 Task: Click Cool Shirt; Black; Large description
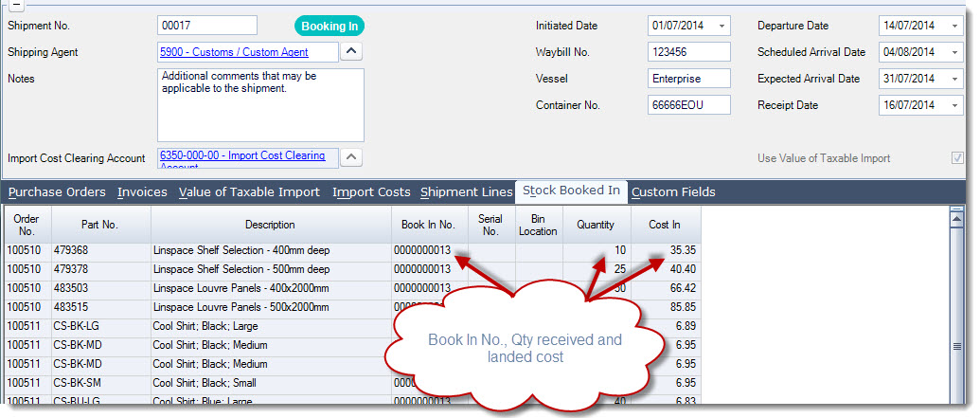(x=205, y=326)
